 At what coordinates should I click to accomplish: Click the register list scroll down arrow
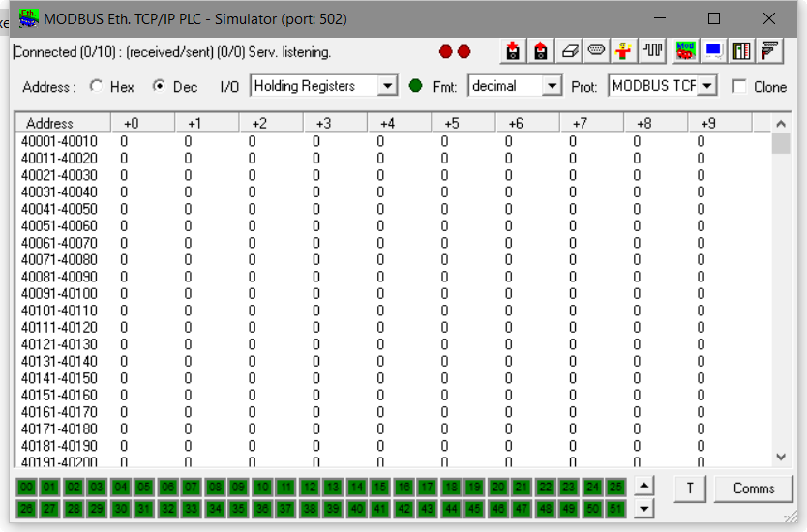coord(781,457)
